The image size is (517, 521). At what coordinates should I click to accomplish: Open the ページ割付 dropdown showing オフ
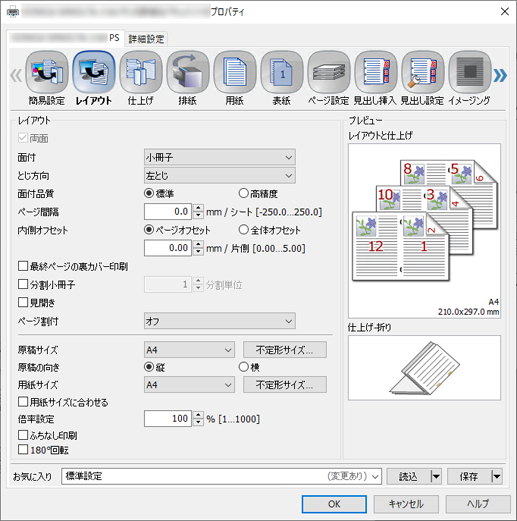(x=220, y=321)
